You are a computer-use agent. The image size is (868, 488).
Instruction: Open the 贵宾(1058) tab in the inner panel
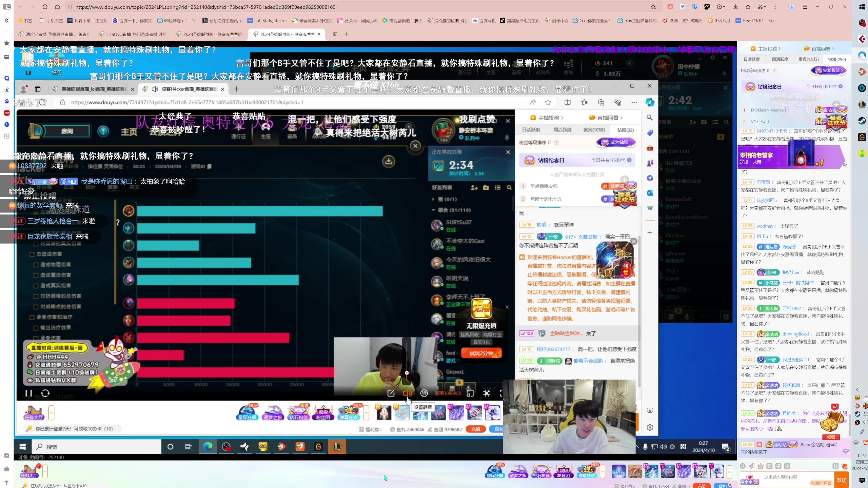594,130
